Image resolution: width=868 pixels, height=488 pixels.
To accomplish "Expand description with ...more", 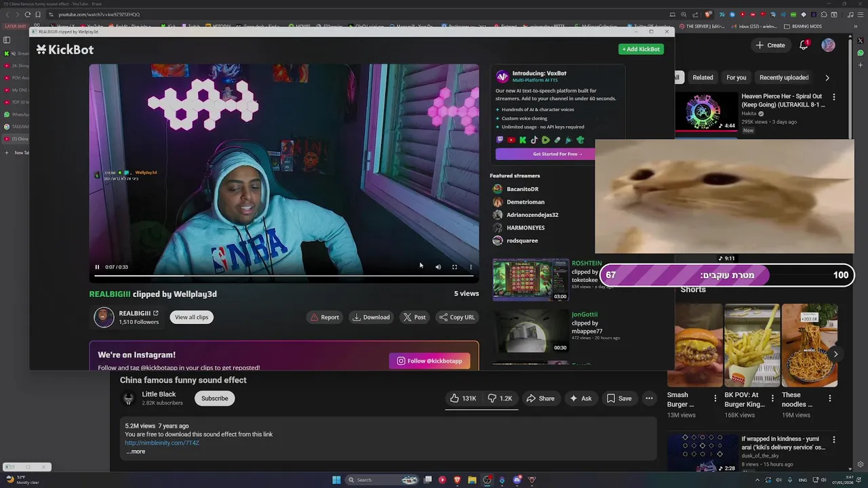I will coord(136,451).
